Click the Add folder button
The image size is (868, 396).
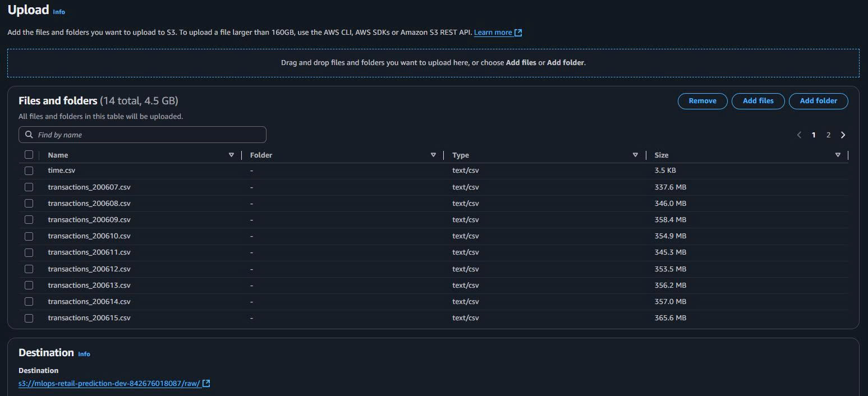coord(818,101)
